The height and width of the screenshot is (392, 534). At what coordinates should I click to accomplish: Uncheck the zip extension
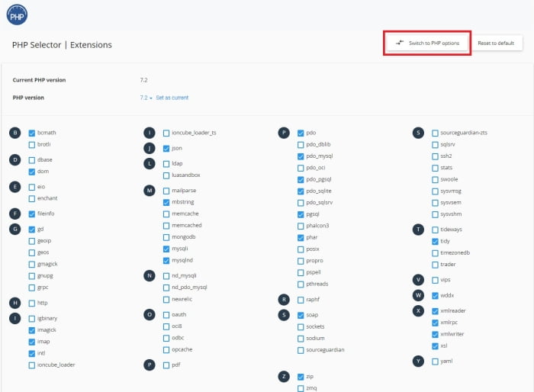tap(301, 377)
